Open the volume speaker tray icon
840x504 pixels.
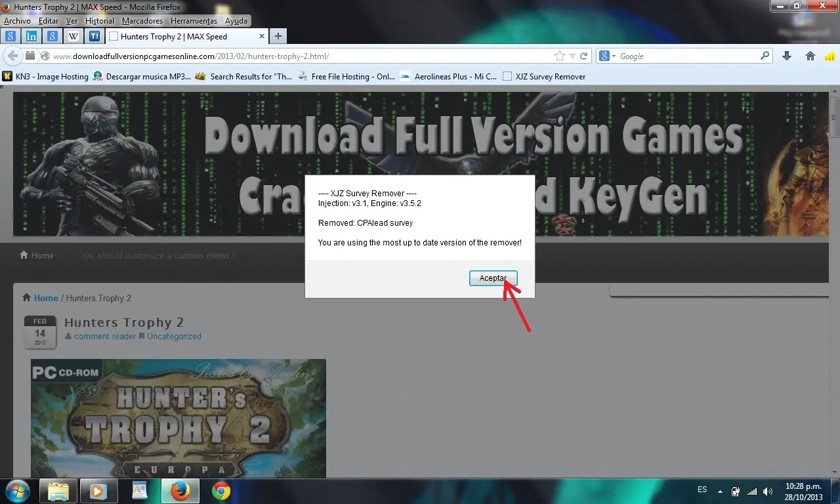[768, 491]
